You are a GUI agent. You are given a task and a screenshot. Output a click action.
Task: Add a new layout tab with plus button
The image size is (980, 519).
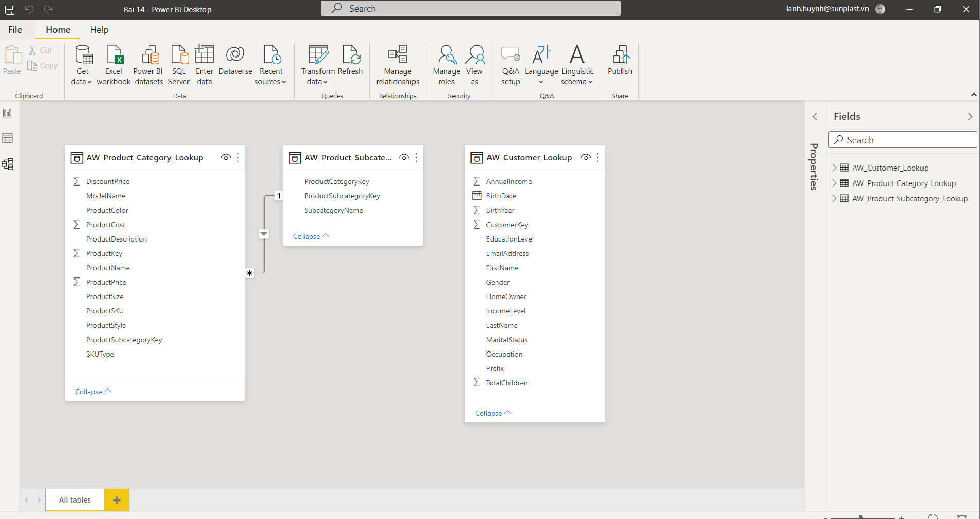[x=117, y=500]
